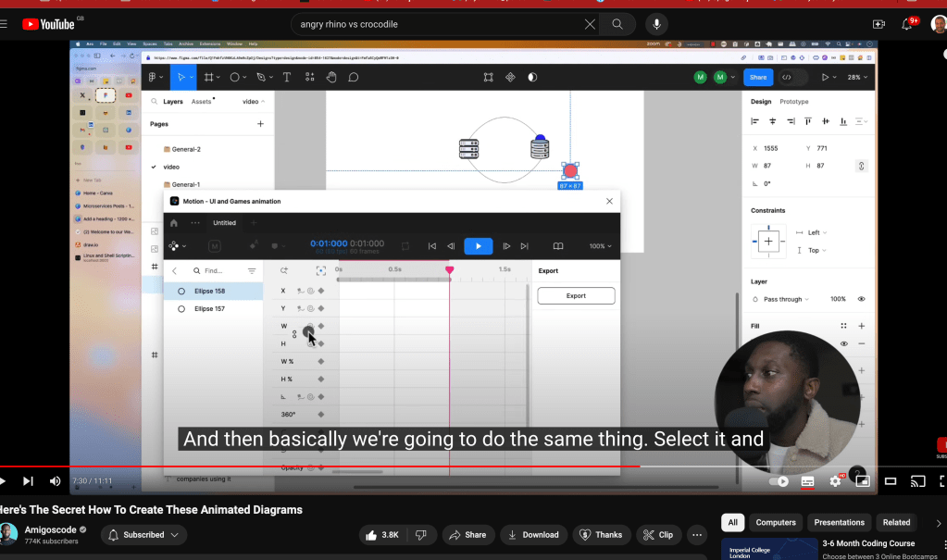
Task: Close the Motion plugin window
Action: (x=609, y=201)
